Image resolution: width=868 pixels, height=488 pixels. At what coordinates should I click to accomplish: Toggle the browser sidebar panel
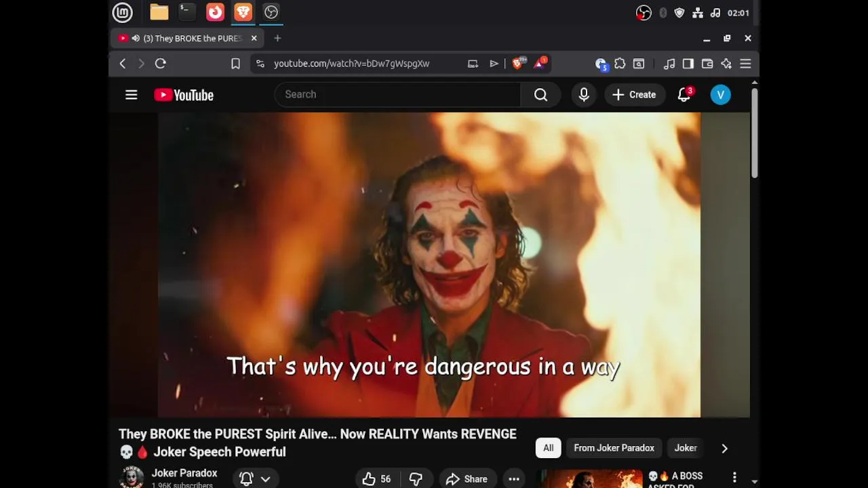pos(688,64)
